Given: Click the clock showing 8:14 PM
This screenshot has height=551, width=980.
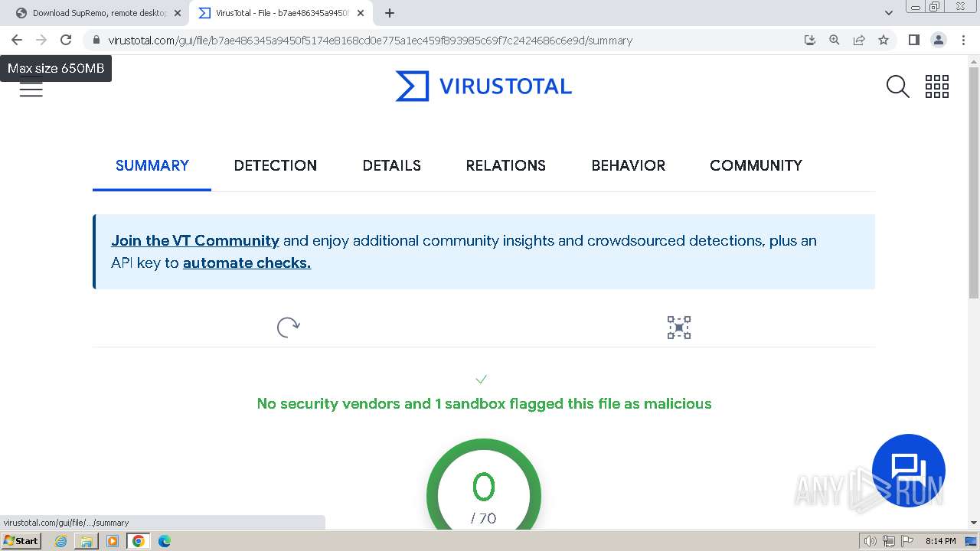Looking at the screenshot, I should click(940, 541).
